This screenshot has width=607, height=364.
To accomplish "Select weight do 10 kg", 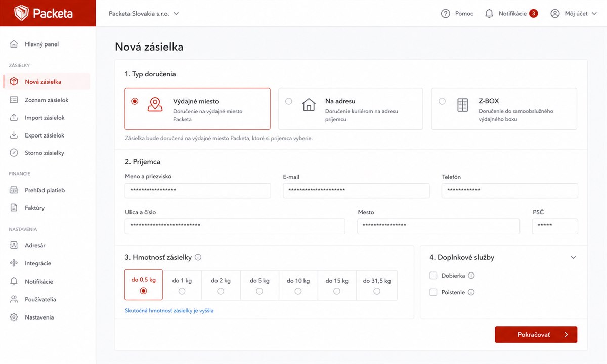I will (298, 285).
